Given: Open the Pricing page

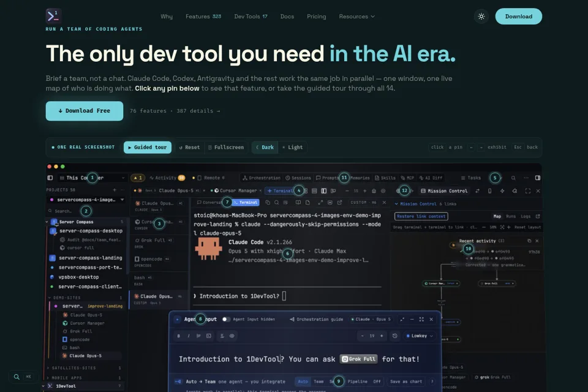Looking at the screenshot, I should [x=316, y=17].
